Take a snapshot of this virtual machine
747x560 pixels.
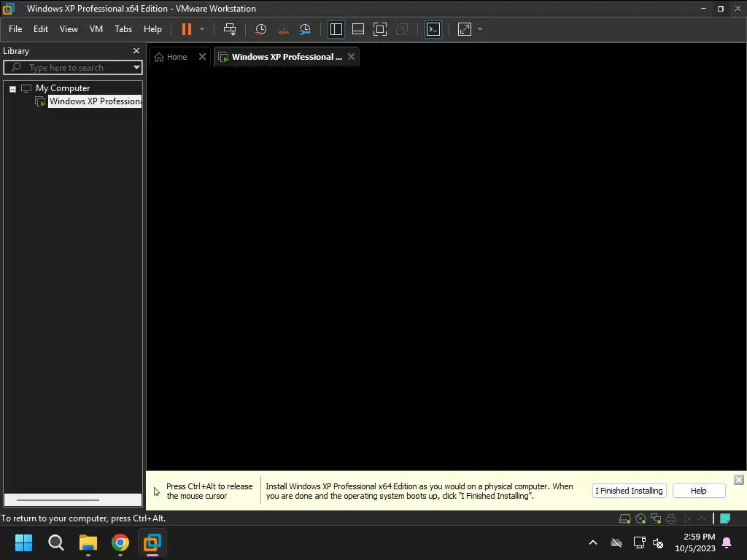click(260, 29)
